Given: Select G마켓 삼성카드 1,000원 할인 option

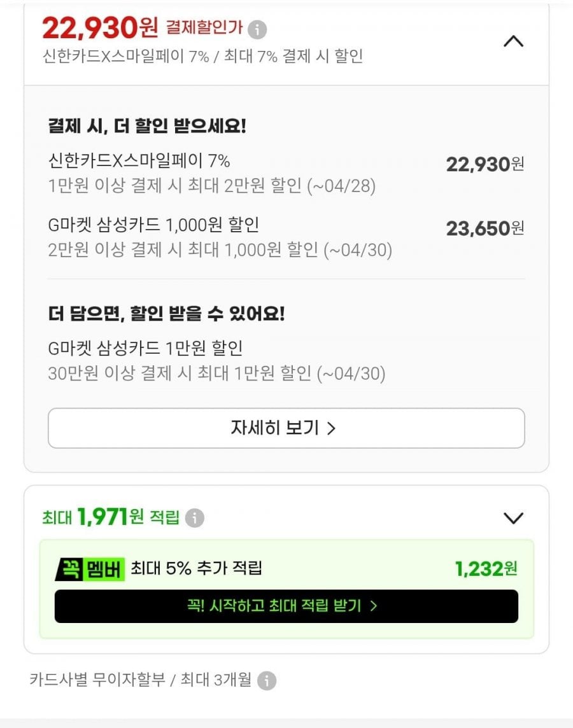Looking at the screenshot, I should click(x=153, y=225).
